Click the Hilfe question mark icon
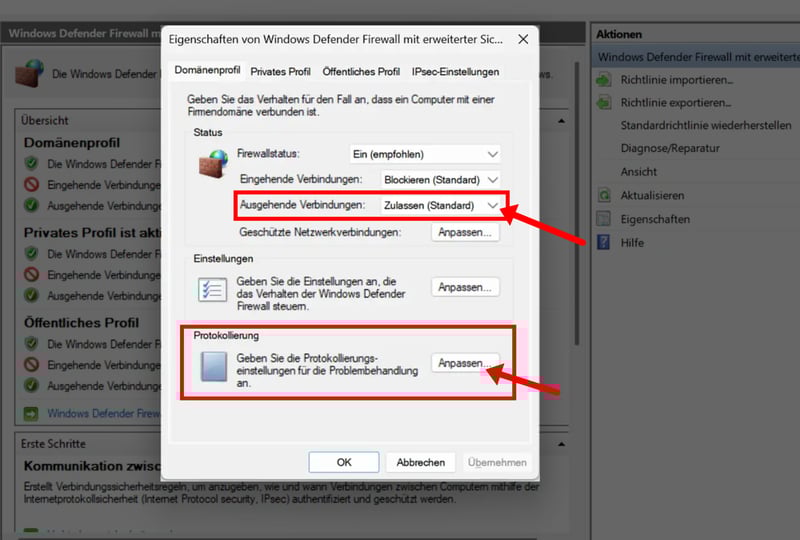Image resolution: width=800 pixels, height=540 pixels. pyautogui.click(x=604, y=242)
